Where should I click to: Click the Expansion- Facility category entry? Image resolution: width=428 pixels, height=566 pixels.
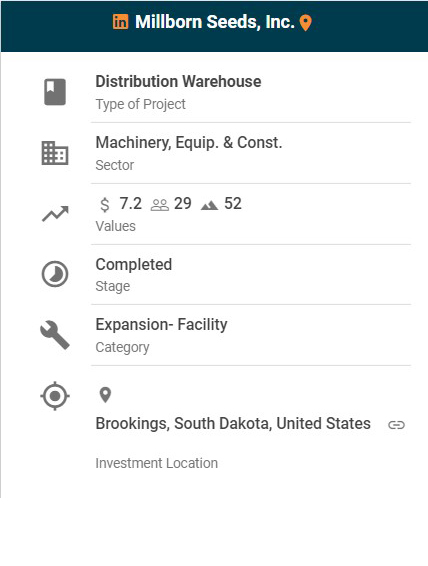click(161, 325)
